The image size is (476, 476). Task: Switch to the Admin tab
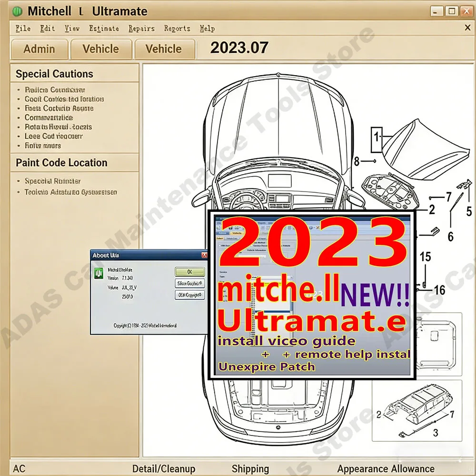(39, 49)
